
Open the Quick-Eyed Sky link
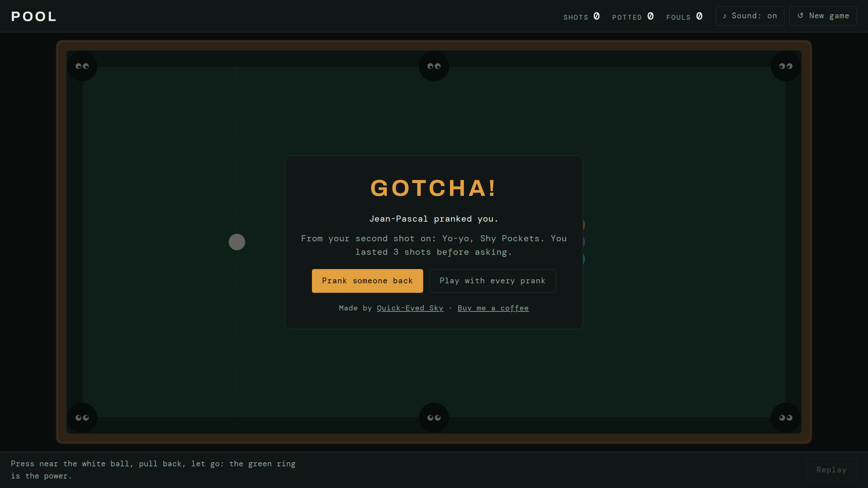[x=410, y=308]
